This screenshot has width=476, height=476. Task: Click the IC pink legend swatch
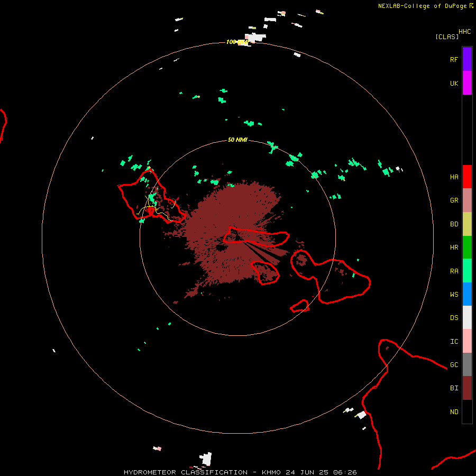[x=467, y=341]
